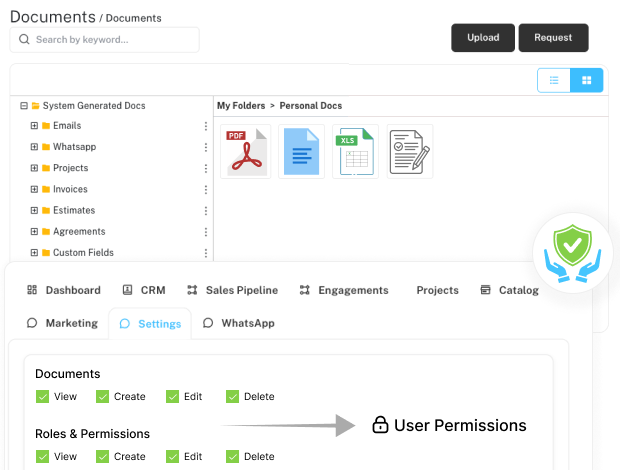Image resolution: width=620 pixels, height=470 pixels.
Task: Click the Sales Pipeline tab icon
Action: 192,290
